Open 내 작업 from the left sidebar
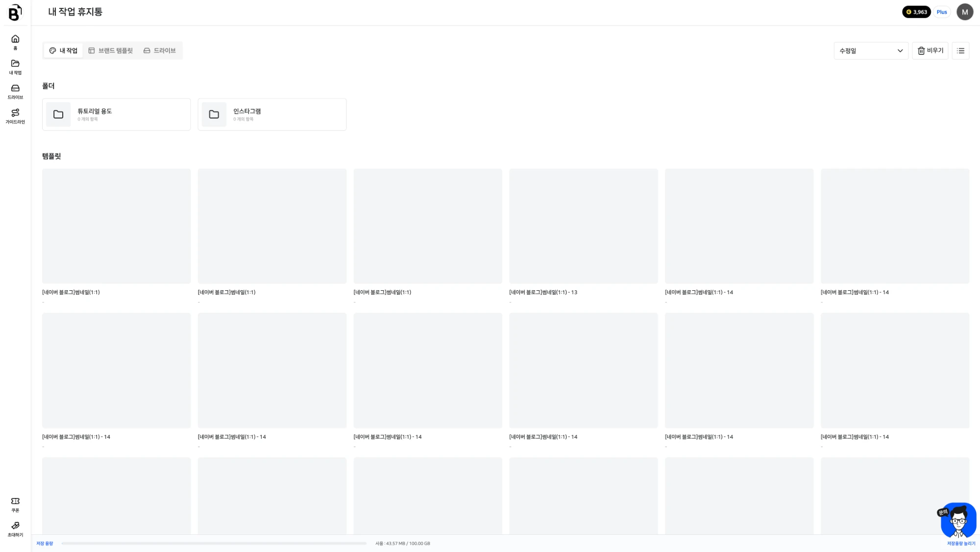The image size is (980, 552). 15,67
